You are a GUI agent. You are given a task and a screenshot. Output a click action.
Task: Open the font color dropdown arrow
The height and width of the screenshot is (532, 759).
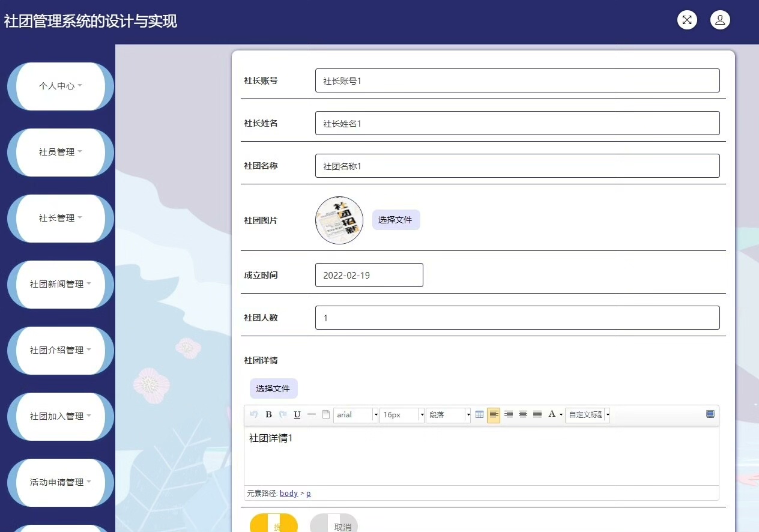pos(561,415)
